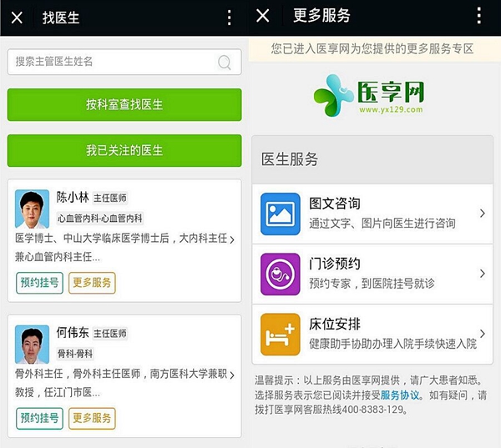Tap the purple 门诊预约 stethoscope icon

[281, 274]
